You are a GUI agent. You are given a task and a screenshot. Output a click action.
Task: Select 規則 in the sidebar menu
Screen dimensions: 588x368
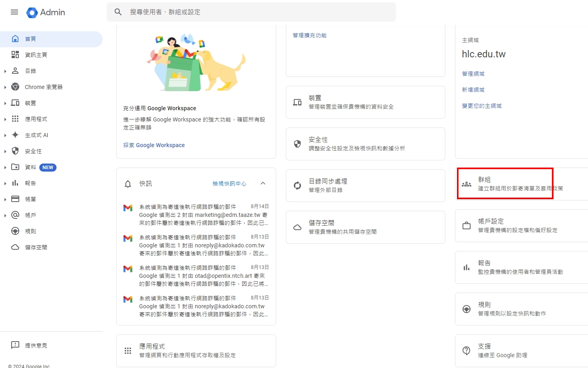tap(30, 231)
